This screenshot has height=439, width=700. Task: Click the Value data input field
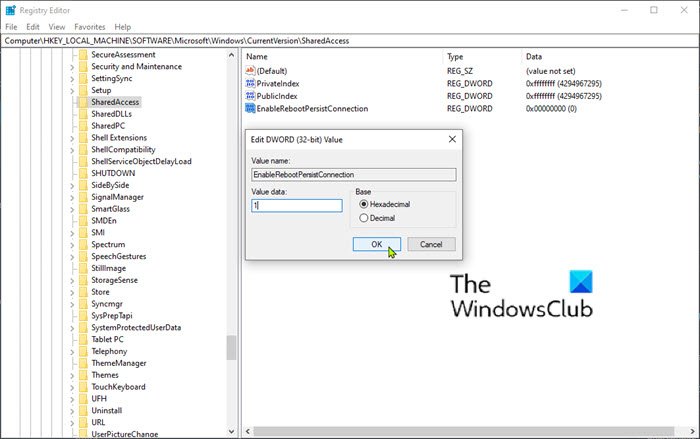(x=297, y=205)
